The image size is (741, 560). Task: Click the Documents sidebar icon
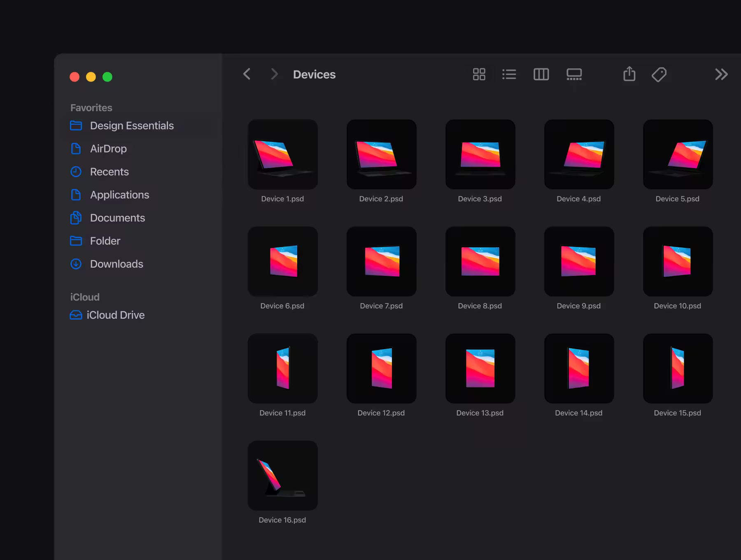pyautogui.click(x=76, y=218)
